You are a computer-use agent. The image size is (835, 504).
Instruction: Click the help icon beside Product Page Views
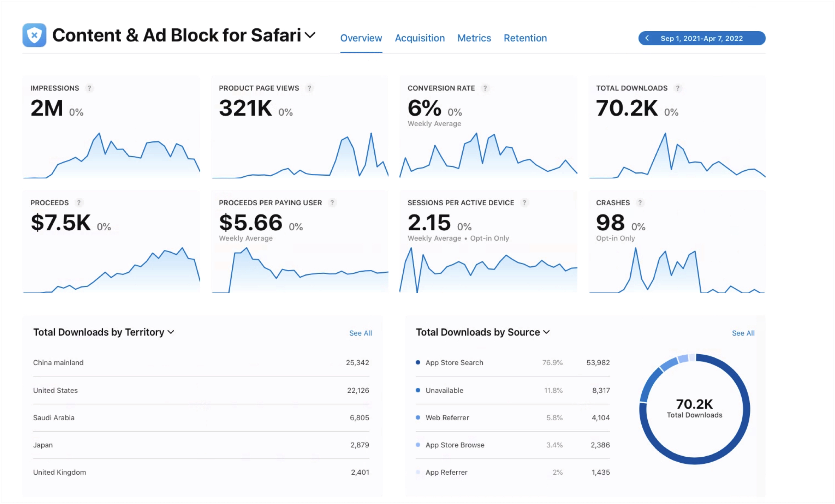[x=309, y=88]
